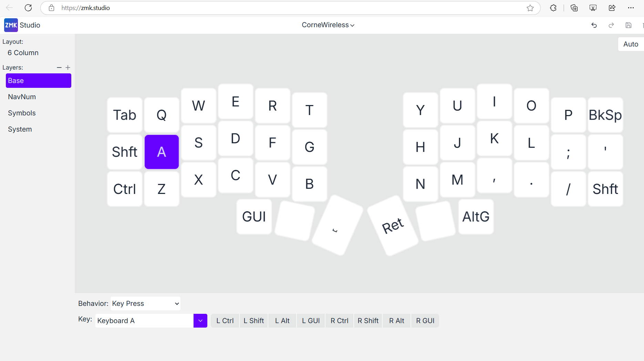Select the BkSp key on the keyboard

click(605, 115)
